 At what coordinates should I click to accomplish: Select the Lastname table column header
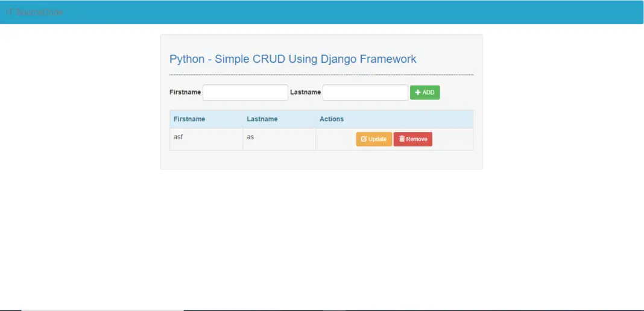point(262,119)
